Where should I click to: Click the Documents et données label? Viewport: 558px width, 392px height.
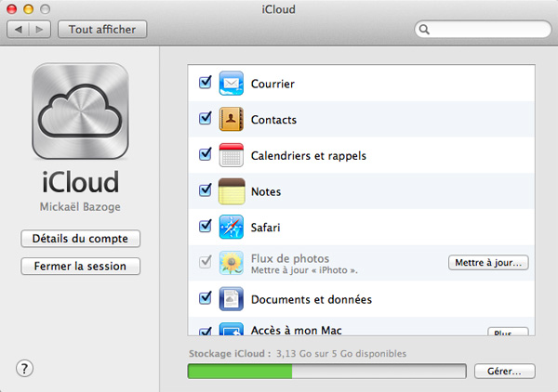click(312, 300)
